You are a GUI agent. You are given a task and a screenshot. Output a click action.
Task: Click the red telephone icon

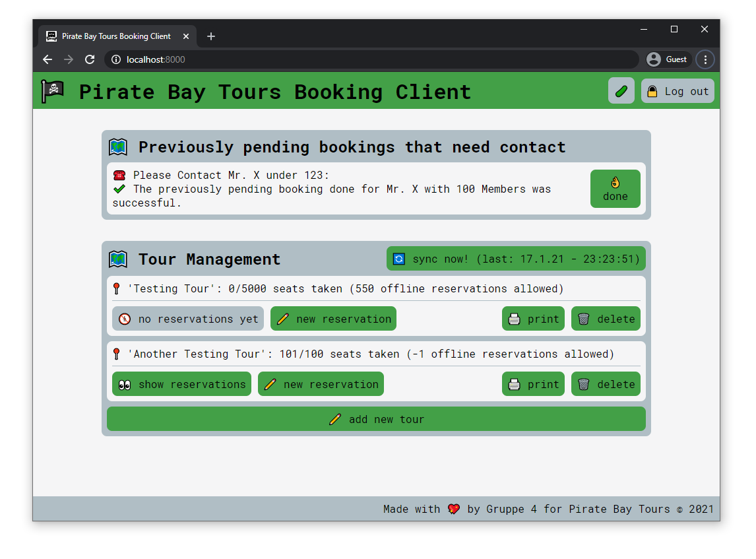119,175
